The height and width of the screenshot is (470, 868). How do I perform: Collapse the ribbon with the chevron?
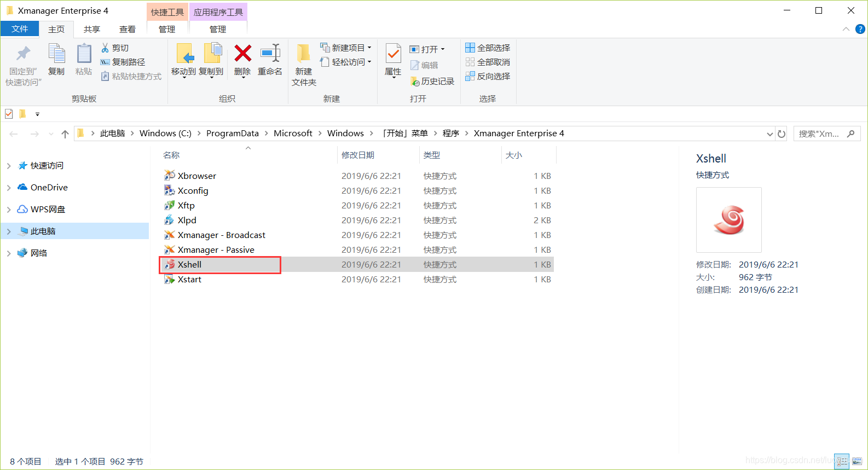coord(846,29)
